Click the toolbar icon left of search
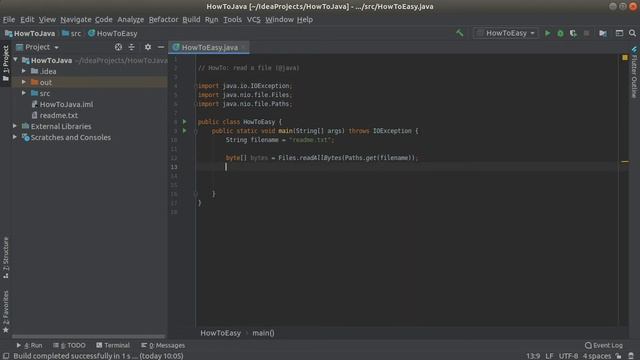The image size is (640, 360). click(x=619, y=33)
